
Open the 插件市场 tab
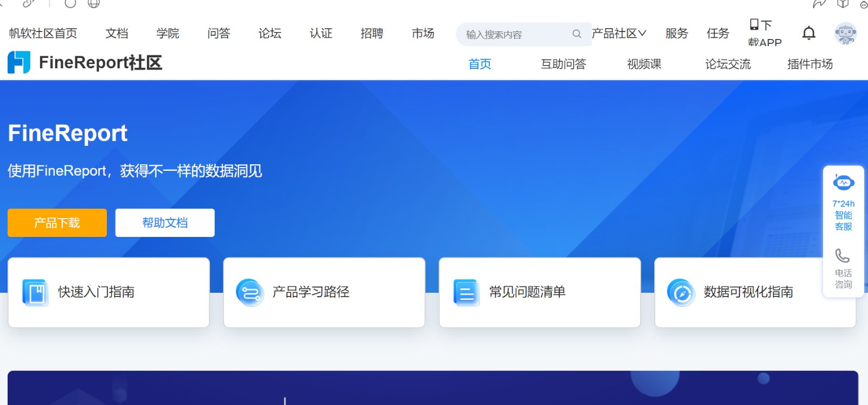(810, 64)
